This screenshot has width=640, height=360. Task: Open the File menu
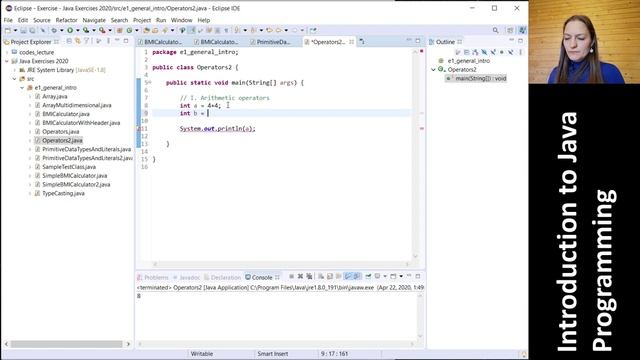[8, 20]
